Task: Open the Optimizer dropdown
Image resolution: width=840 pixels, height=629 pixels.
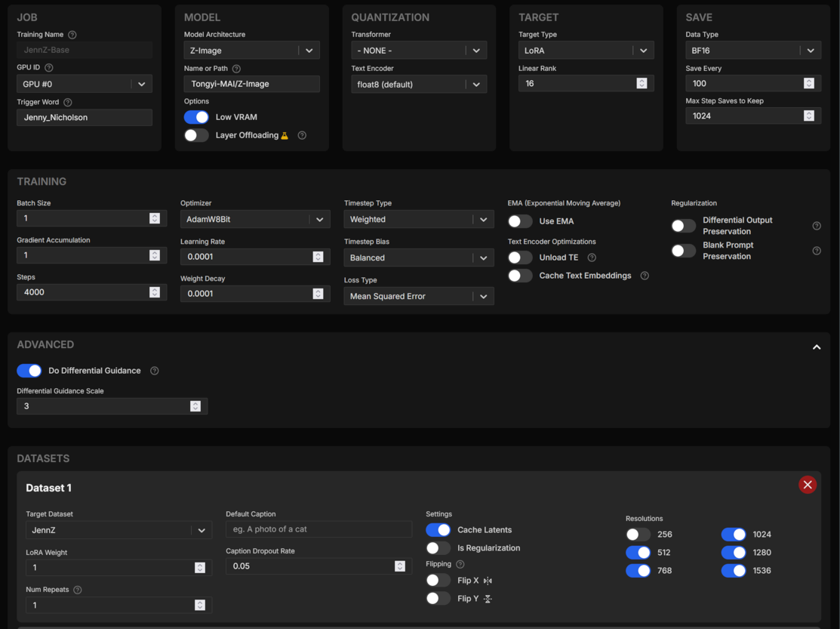Action: (255, 220)
